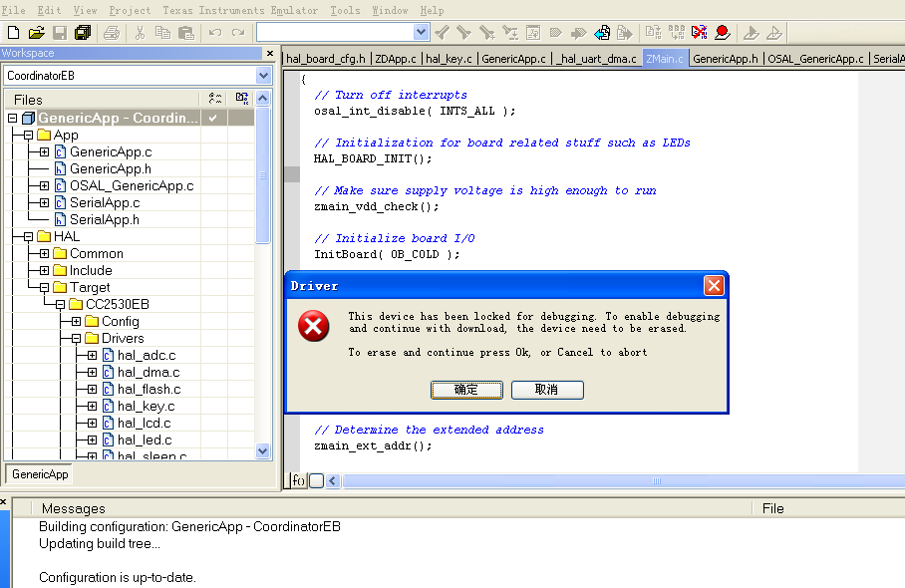Collapse the Target folder
This screenshot has width=905, height=588.
tap(44, 287)
